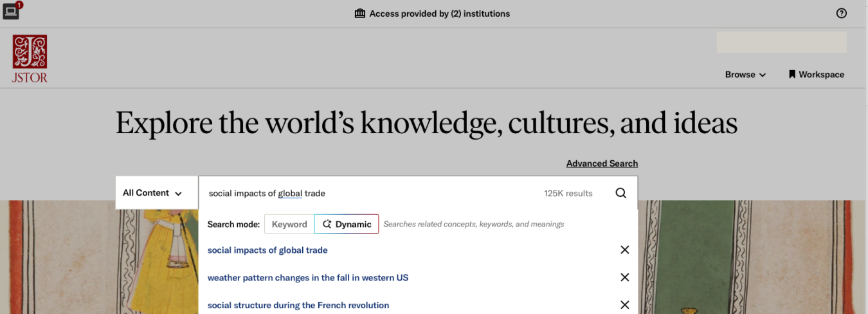Click the Workspace bookmark icon
The height and width of the screenshot is (314, 868).
(792, 74)
